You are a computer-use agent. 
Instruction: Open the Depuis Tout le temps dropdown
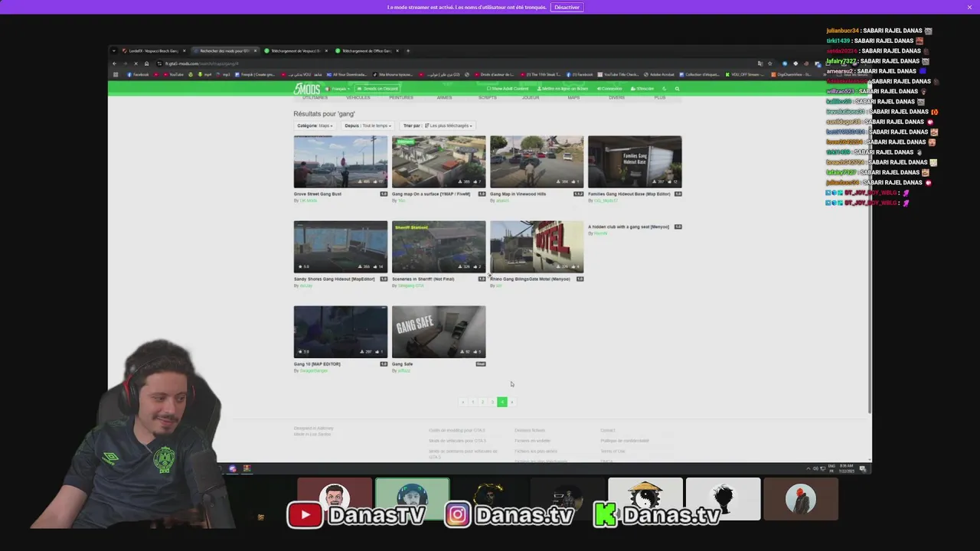pyautogui.click(x=367, y=126)
